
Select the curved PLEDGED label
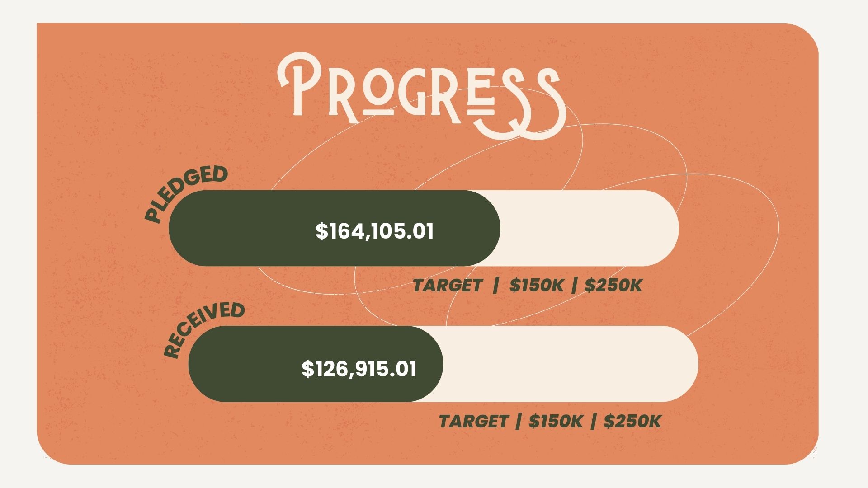coord(185,193)
